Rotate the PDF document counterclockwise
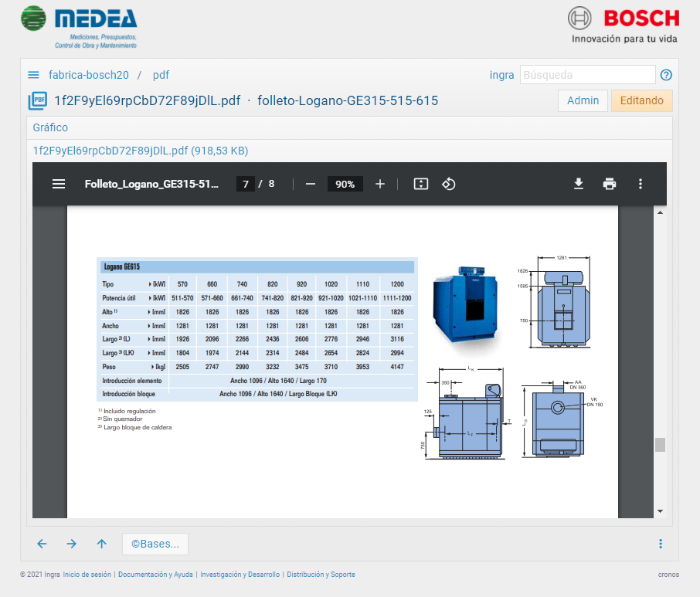 pos(449,184)
